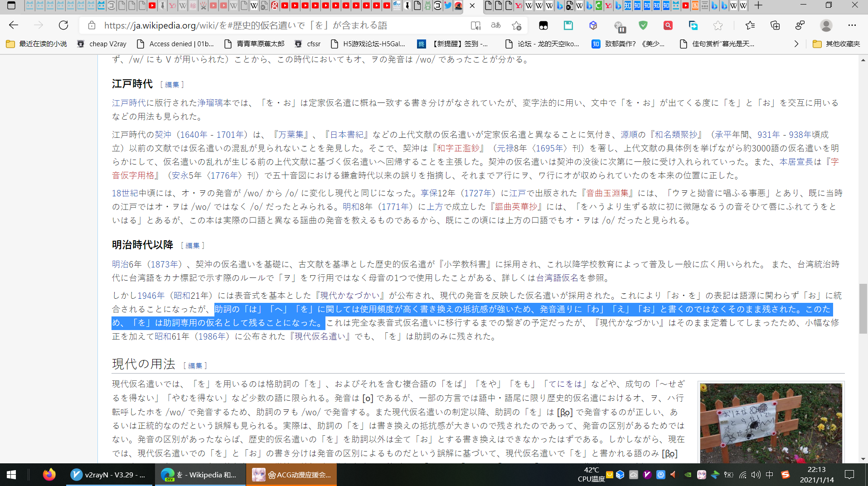The width and height of the screenshot is (868, 486).
Task: Open the Windows notification center
Action: tap(849, 475)
